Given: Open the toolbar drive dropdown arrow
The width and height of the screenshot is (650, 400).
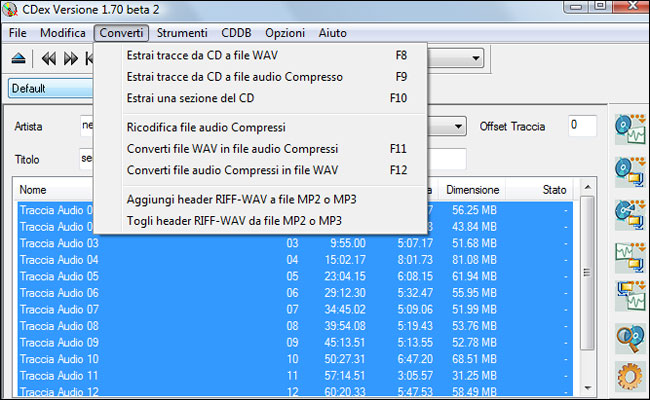Looking at the screenshot, I should tap(474, 58).
